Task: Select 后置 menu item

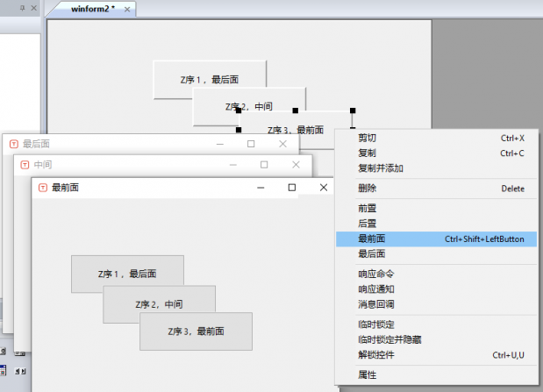Action: (x=436, y=224)
